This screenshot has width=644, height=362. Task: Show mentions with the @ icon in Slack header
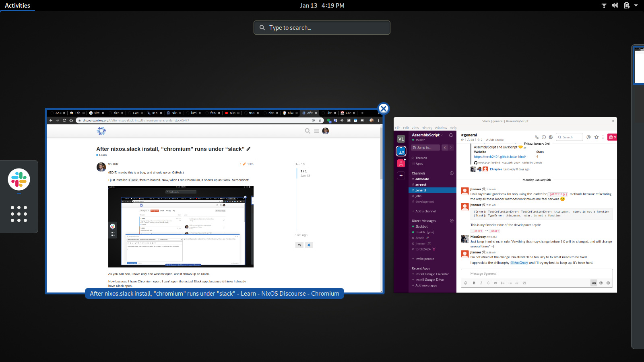588,137
